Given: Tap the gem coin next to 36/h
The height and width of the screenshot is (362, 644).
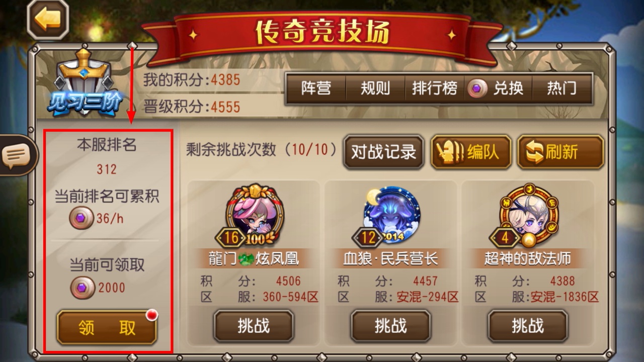Looking at the screenshot, I should 82,217.
